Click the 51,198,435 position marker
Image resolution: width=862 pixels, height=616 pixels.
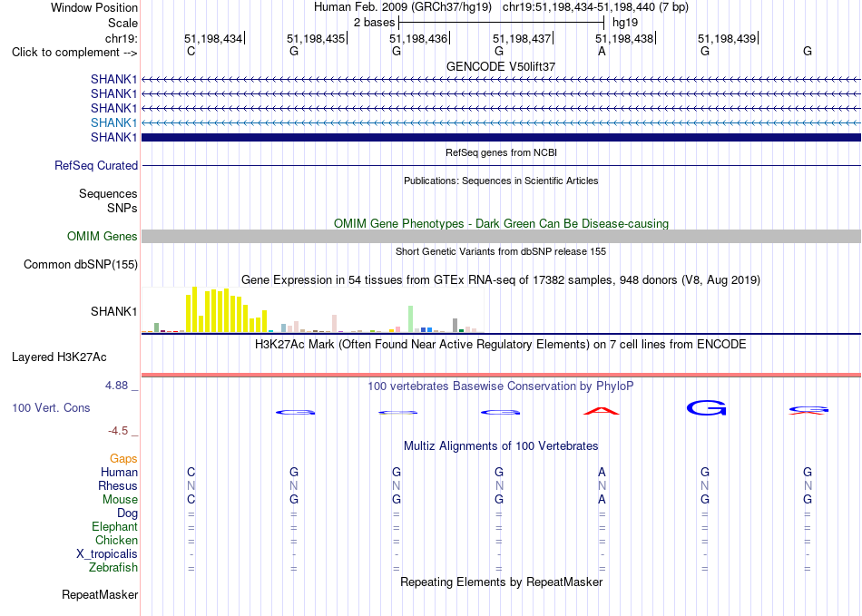[x=316, y=38]
